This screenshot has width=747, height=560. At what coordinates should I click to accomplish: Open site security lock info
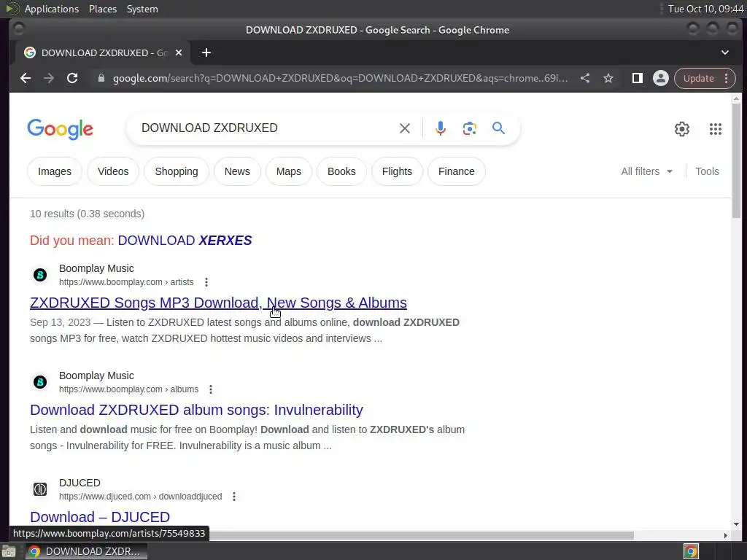(x=101, y=78)
